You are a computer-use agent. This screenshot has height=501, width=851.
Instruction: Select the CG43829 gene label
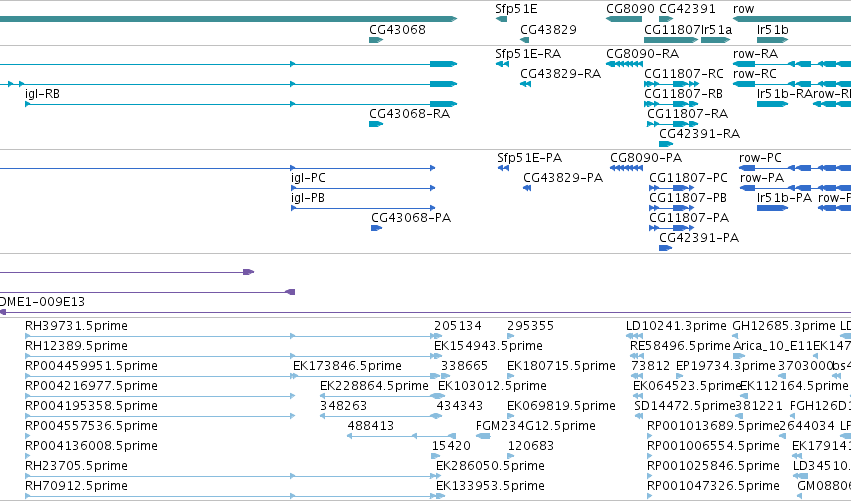click(548, 30)
